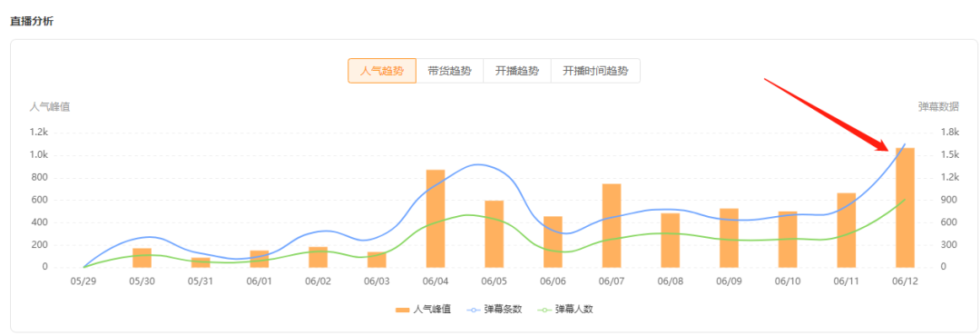Image resolution: width=980 pixels, height=335 pixels.
Task: Click the 06/02 orange bar
Action: [318, 258]
